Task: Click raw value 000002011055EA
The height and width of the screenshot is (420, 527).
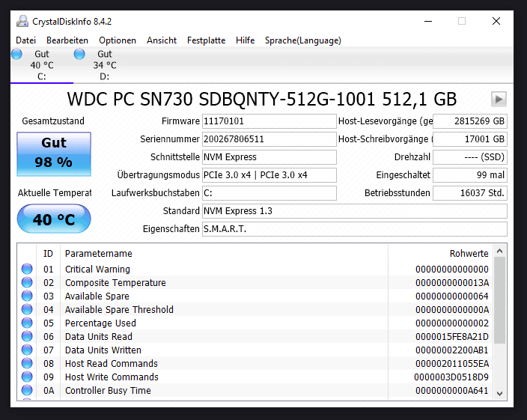Action: point(451,363)
